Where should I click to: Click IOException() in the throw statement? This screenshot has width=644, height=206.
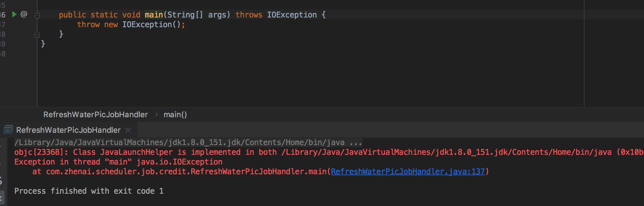[x=151, y=25]
